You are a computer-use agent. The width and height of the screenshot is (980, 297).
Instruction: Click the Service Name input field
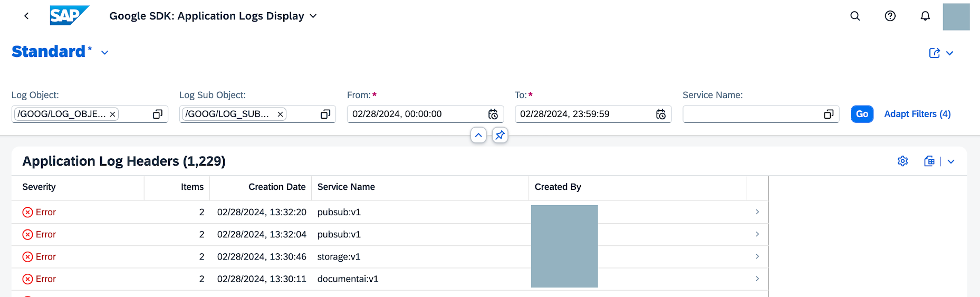point(752,114)
